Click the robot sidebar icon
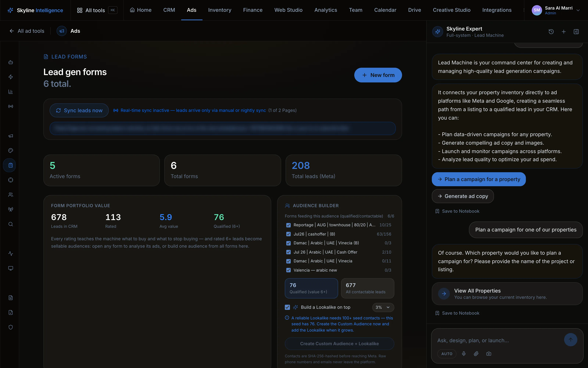Screen dimensions: 588x368 pos(10,62)
